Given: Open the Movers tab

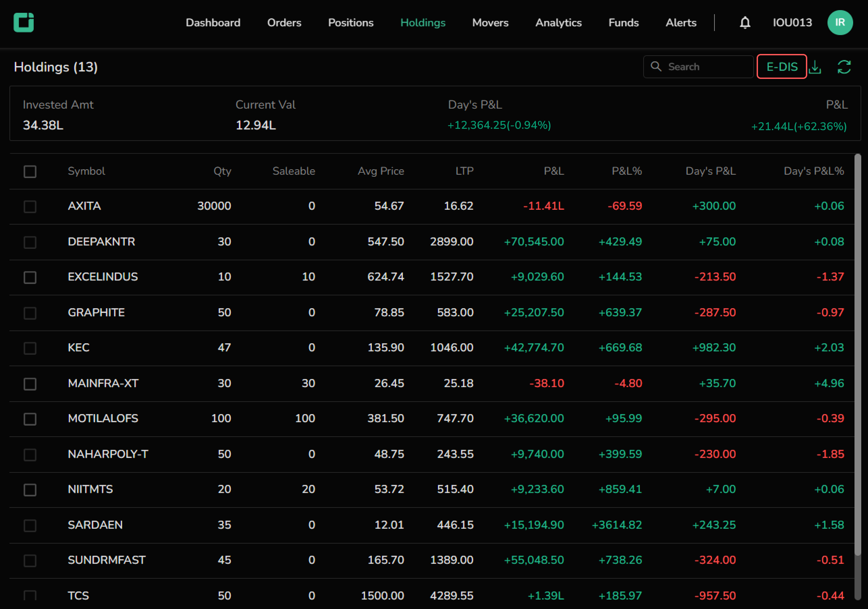Looking at the screenshot, I should [490, 23].
